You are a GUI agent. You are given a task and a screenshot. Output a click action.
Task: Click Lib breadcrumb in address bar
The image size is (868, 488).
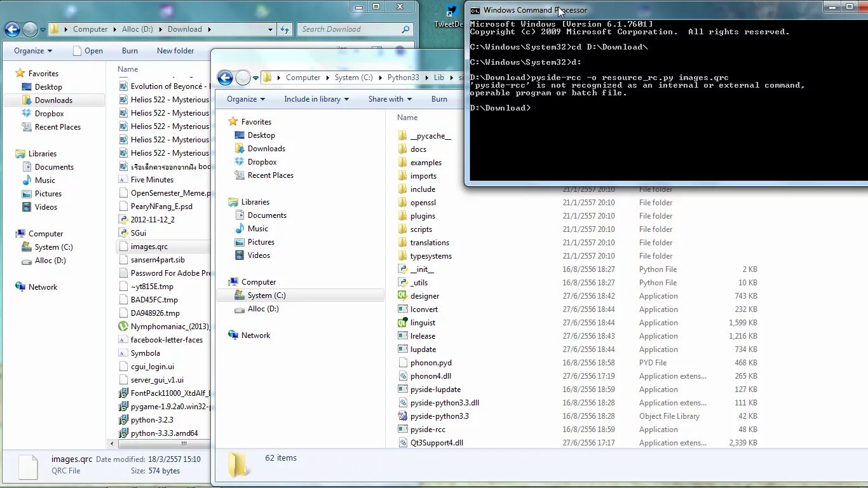(439, 78)
